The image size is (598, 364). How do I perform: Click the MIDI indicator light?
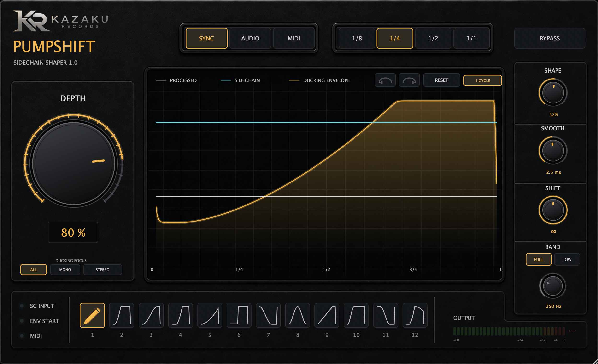(x=22, y=336)
